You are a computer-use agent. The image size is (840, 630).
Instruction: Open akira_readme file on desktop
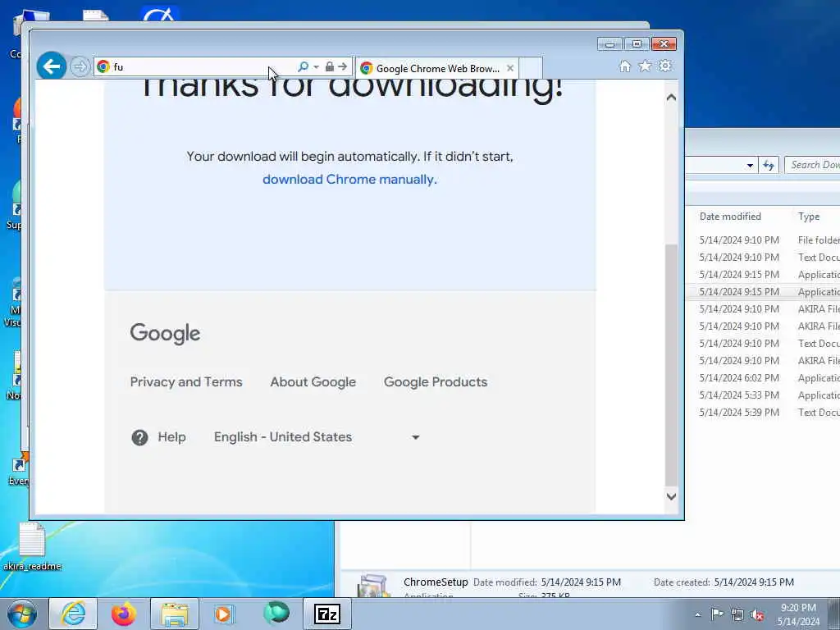pos(32,546)
